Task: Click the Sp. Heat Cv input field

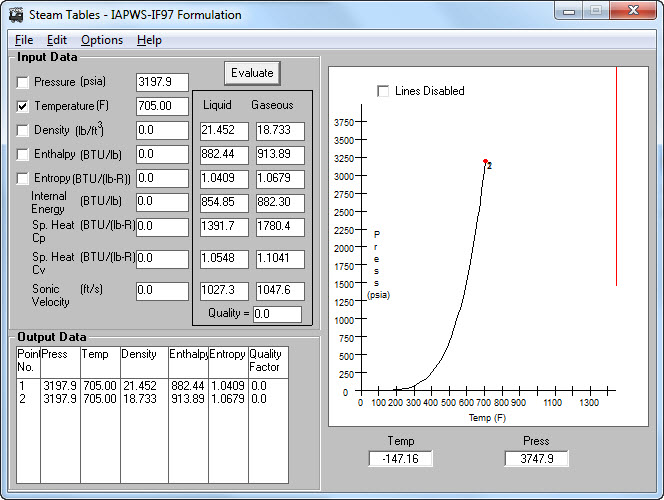Action: 162,259
